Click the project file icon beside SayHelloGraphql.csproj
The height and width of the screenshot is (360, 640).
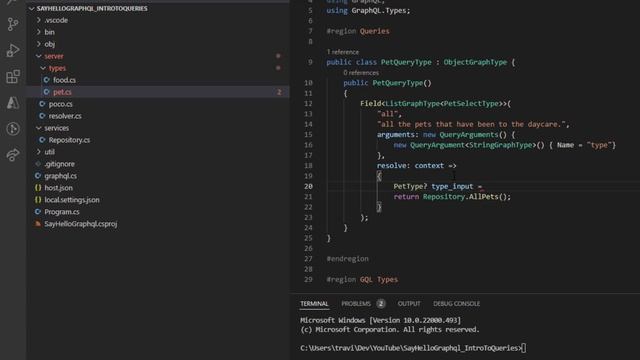[x=38, y=224]
